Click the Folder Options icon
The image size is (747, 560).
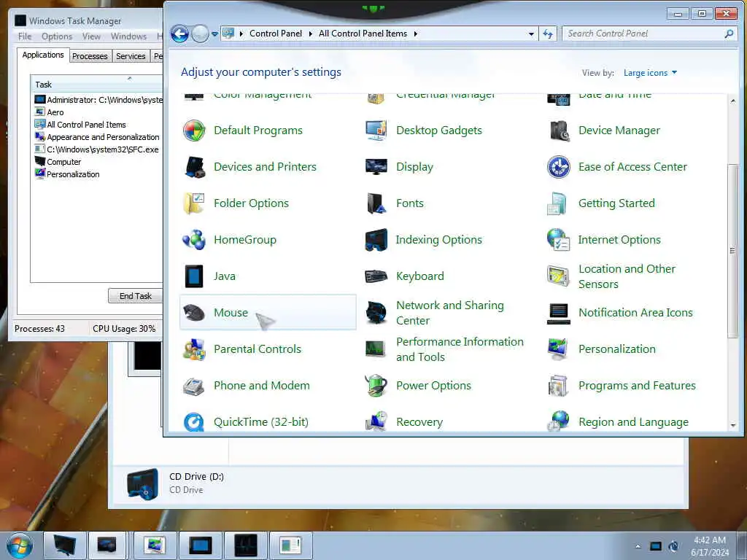[x=194, y=203]
